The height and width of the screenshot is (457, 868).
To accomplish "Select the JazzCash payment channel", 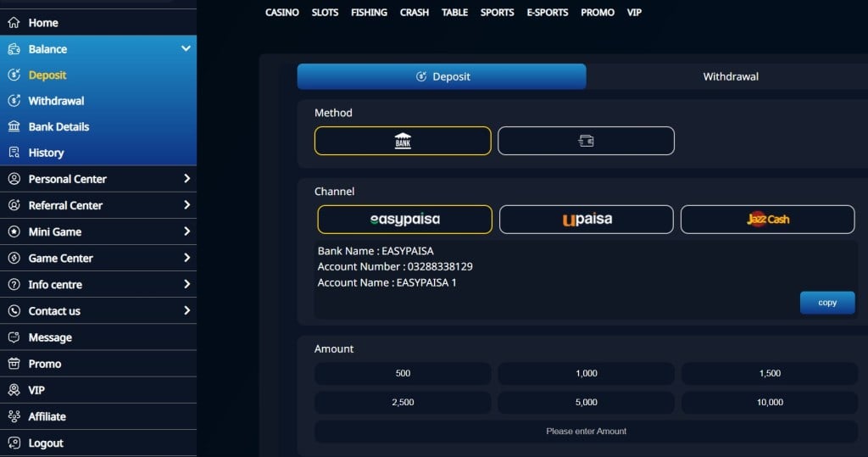I will [x=767, y=220].
